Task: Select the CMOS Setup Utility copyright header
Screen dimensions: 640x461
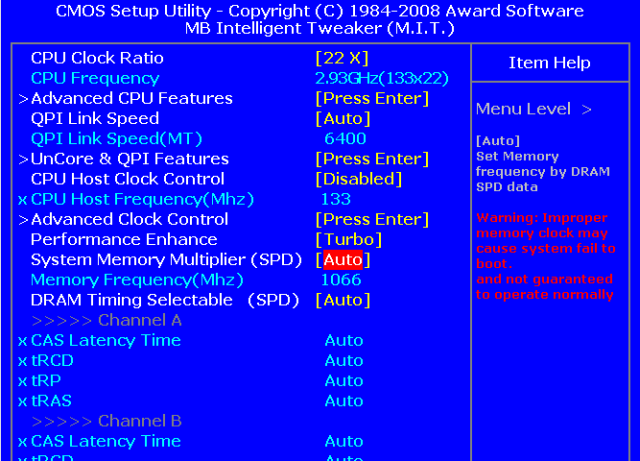Action: click(320, 11)
